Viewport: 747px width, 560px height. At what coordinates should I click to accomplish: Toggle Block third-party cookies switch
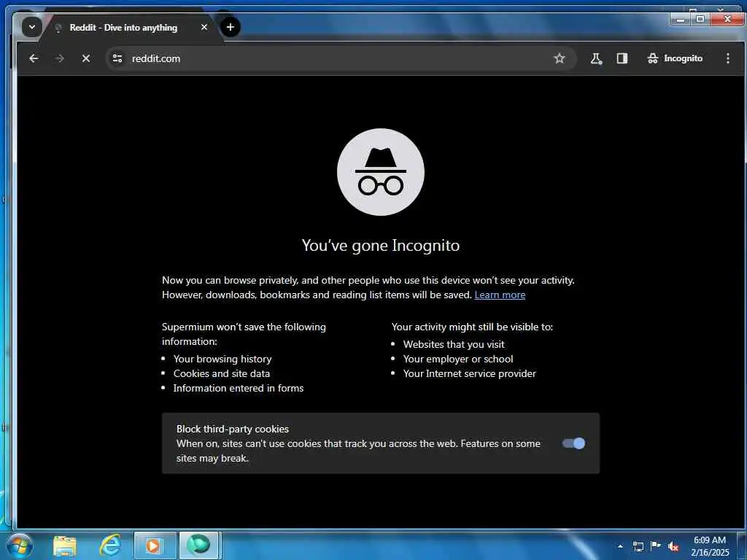(x=573, y=443)
